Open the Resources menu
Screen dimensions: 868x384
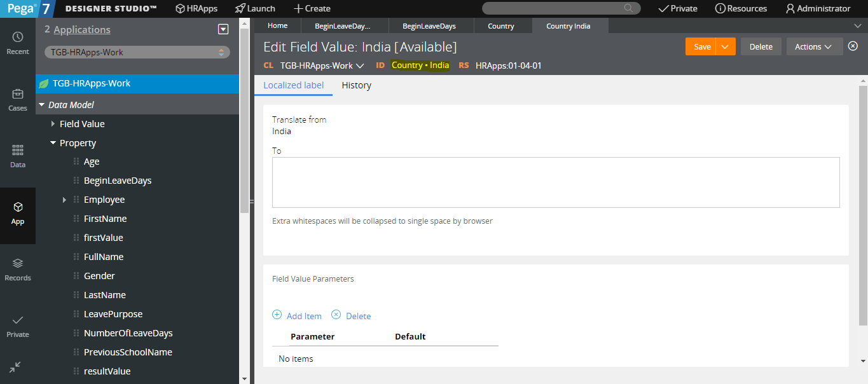741,8
